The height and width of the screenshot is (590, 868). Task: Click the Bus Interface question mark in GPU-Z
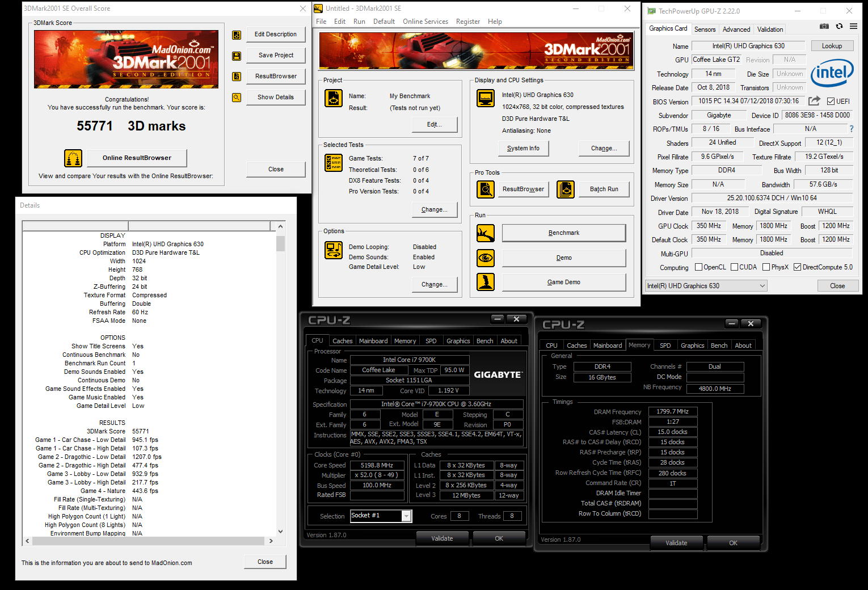(851, 129)
